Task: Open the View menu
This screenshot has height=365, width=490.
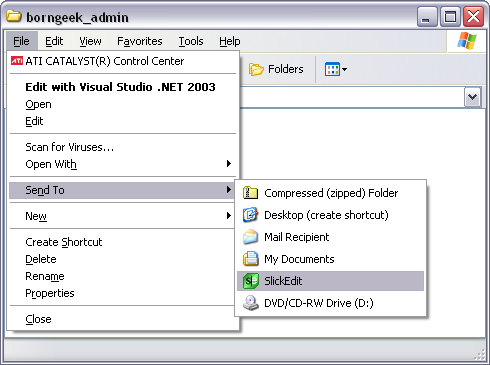Action: 90,41
